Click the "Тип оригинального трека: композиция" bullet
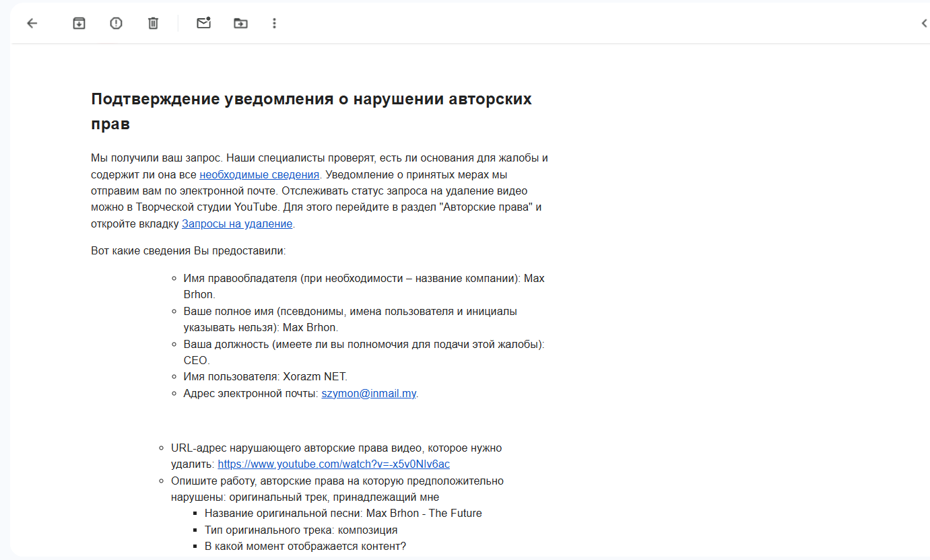The image size is (930, 560). [301, 530]
